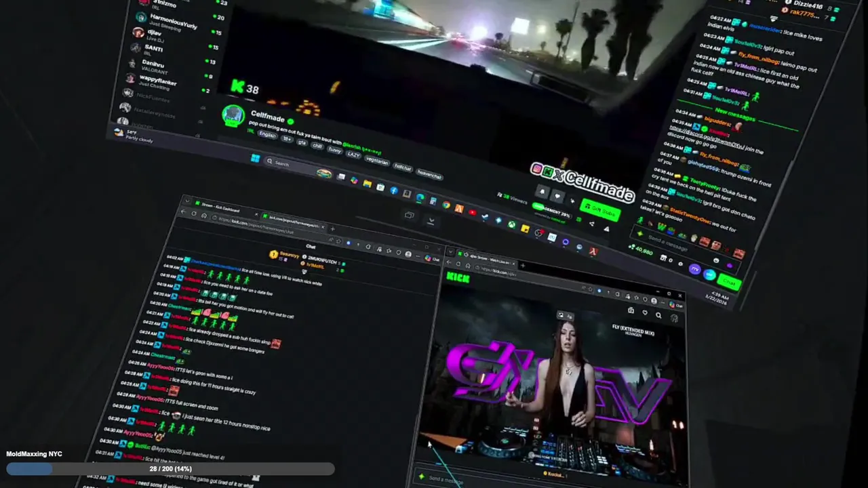Open tab list dropdown in djlav window
The height and width of the screenshot is (488, 868).
coord(450,251)
